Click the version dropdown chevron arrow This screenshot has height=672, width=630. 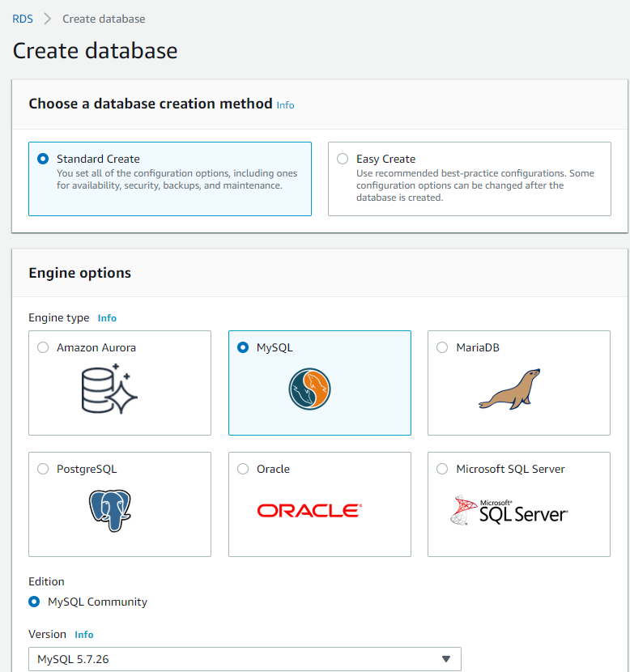coord(446,658)
